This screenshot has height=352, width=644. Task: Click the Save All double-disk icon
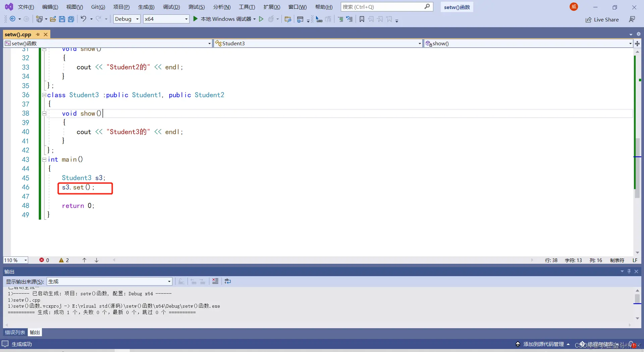(x=71, y=19)
